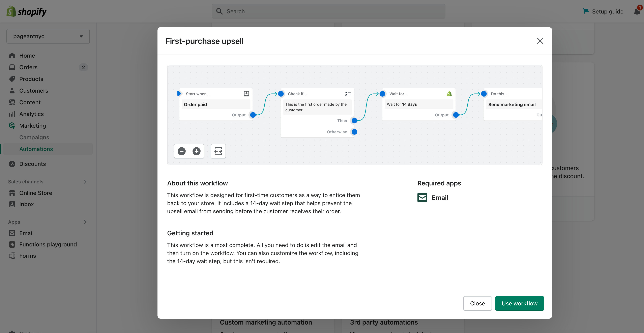644x333 pixels.
Task: Click the download icon on Start when step
Action: 246,93
